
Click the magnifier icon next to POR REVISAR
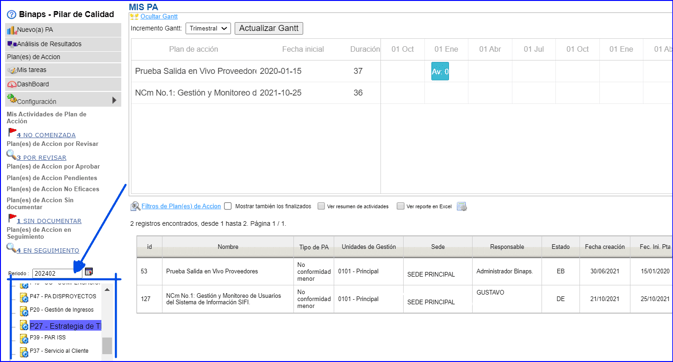tap(11, 155)
